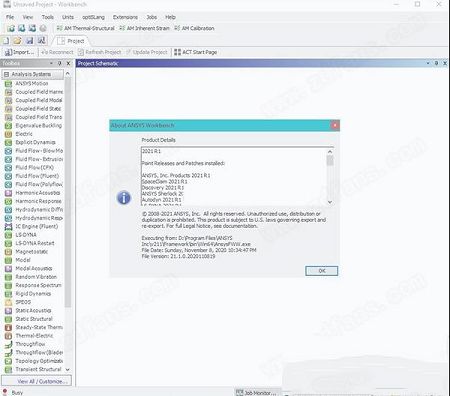This screenshot has width=450, height=396.
Task: Choose Static Structural in the toolbox
Action: [34, 319]
